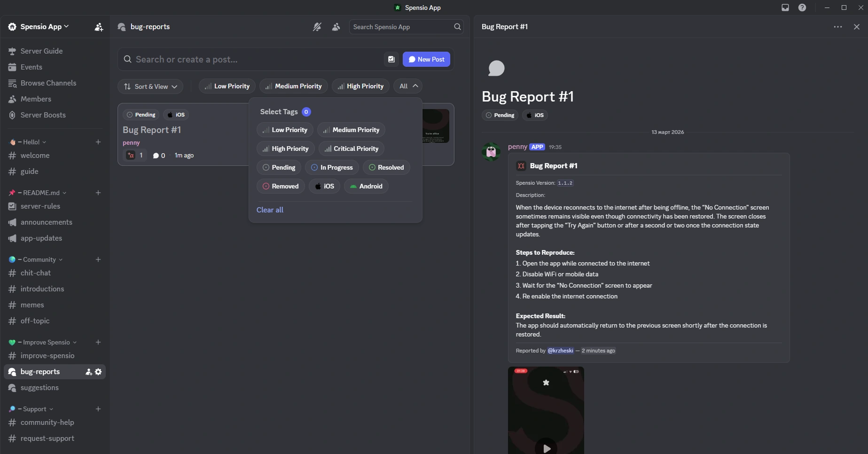Screen dimensions: 868x454
Task: Click the Search Spensio App field
Action: pos(402,27)
